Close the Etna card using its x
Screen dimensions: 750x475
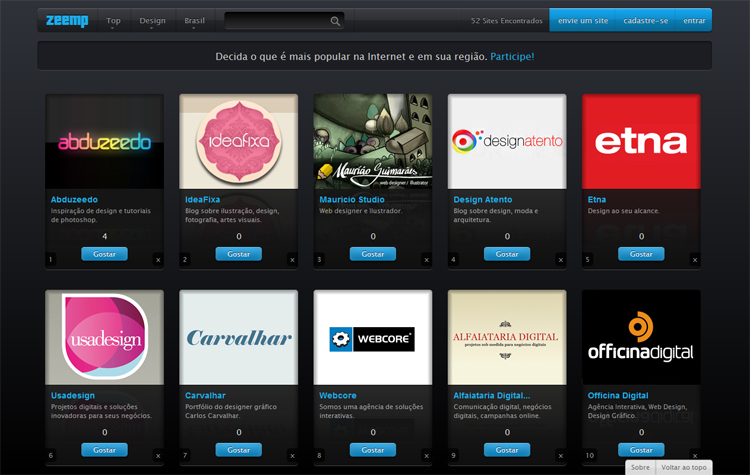[x=695, y=260]
